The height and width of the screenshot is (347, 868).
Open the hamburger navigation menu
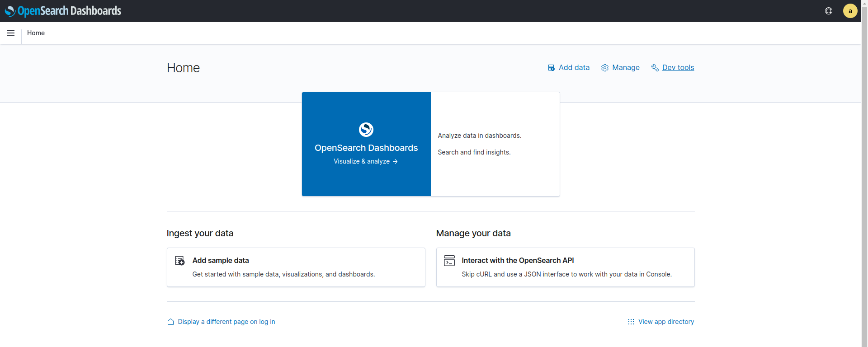(11, 33)
